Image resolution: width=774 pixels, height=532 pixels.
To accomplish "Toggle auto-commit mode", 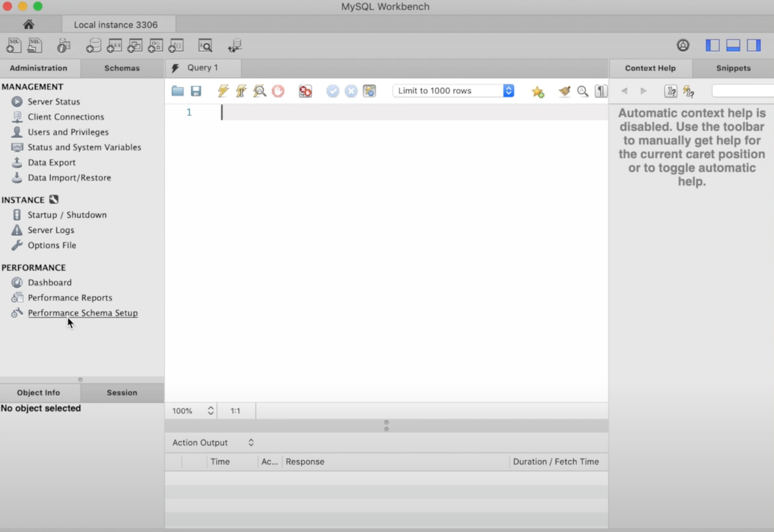I will pyautogui.click(x=369, y=91).
